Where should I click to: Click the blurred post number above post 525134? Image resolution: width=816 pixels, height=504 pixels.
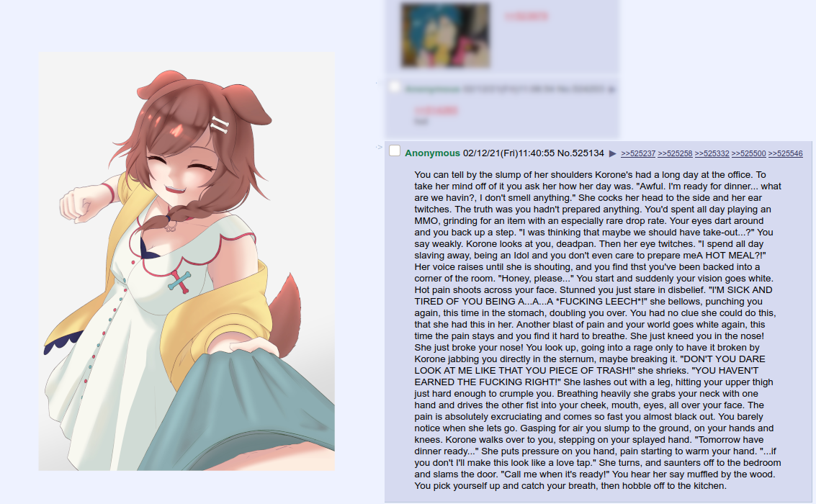[x=588, y=89]
